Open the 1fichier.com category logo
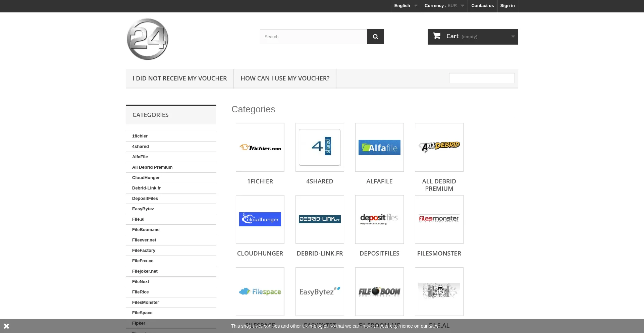 click(x=260, y=148)
